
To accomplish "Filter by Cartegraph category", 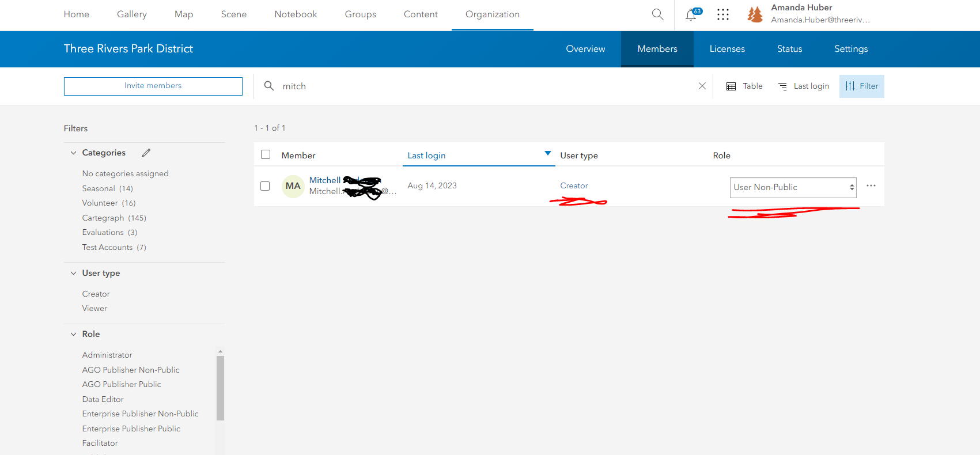I will click(114, 218).
